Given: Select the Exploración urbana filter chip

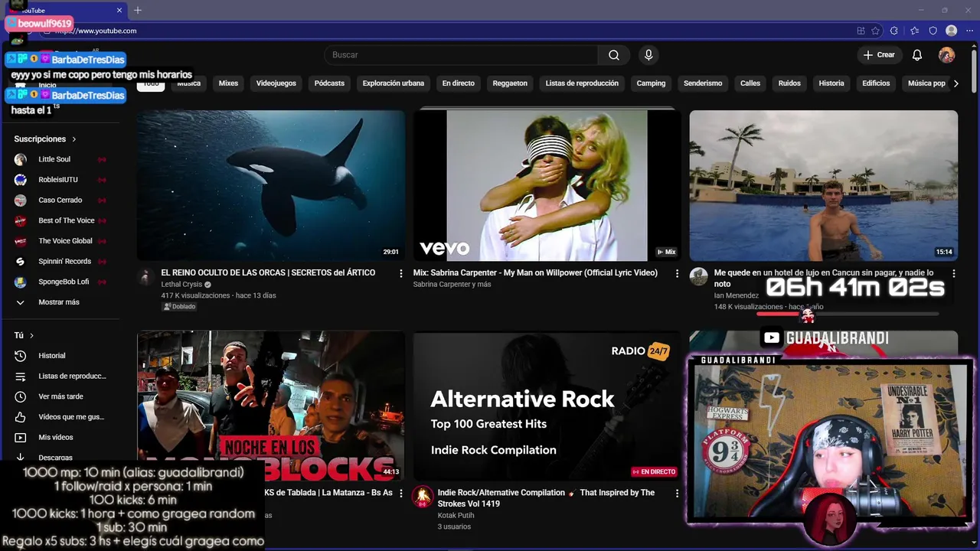Looking at the screenshot, I should pyautogui.click(x=393, y=83).
